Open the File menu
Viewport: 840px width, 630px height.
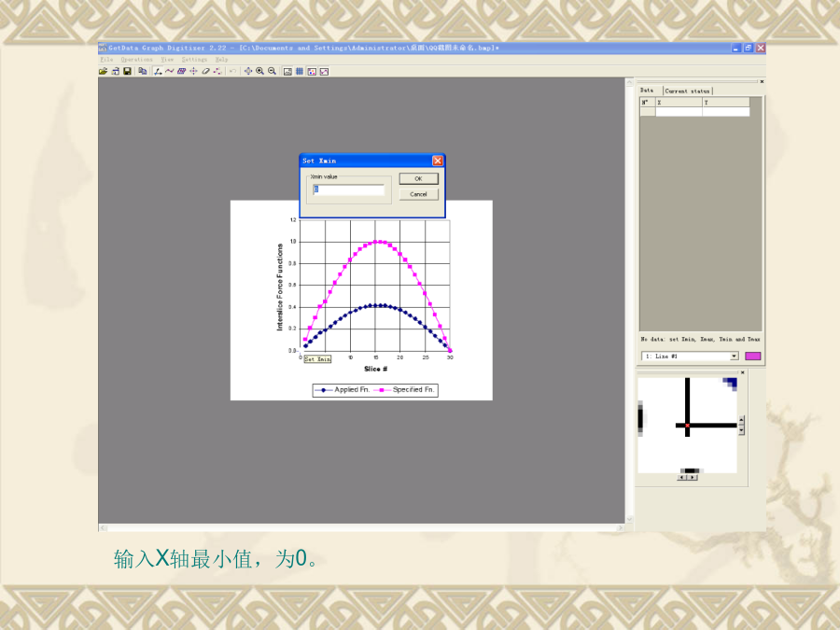[106, 59]
